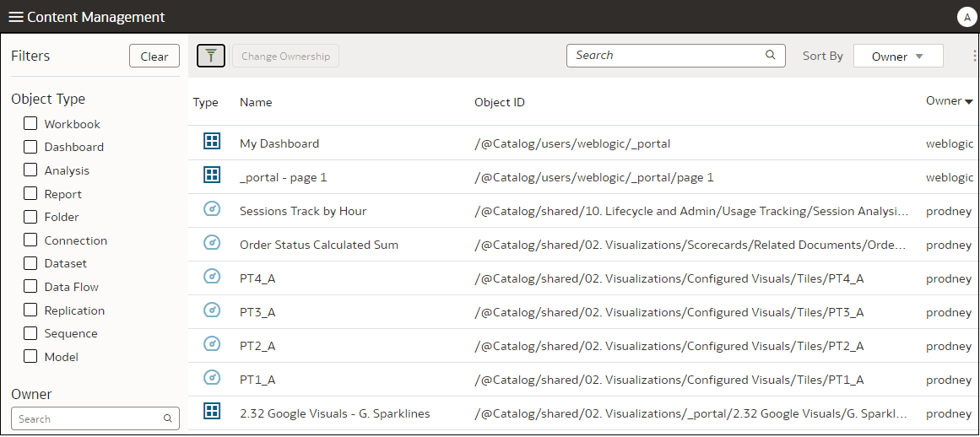980x437 pixels.
Task: Click the Change Ownership button
Action: click(x=285, y=57)
